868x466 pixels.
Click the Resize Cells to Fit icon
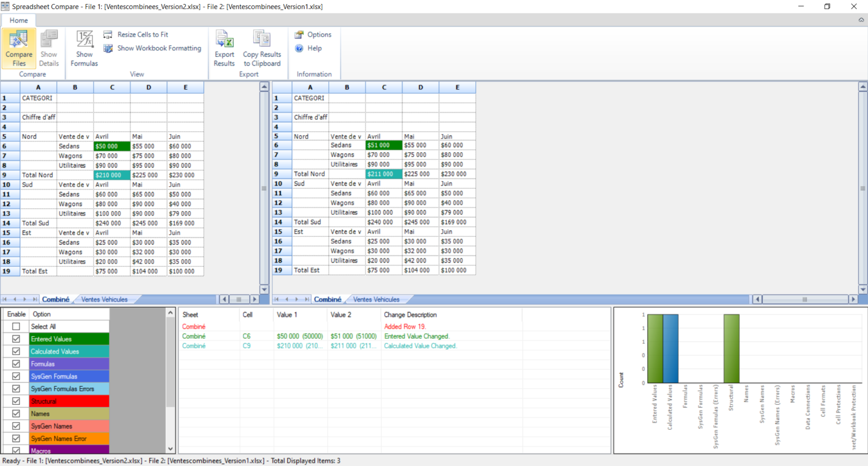[107, 34]
